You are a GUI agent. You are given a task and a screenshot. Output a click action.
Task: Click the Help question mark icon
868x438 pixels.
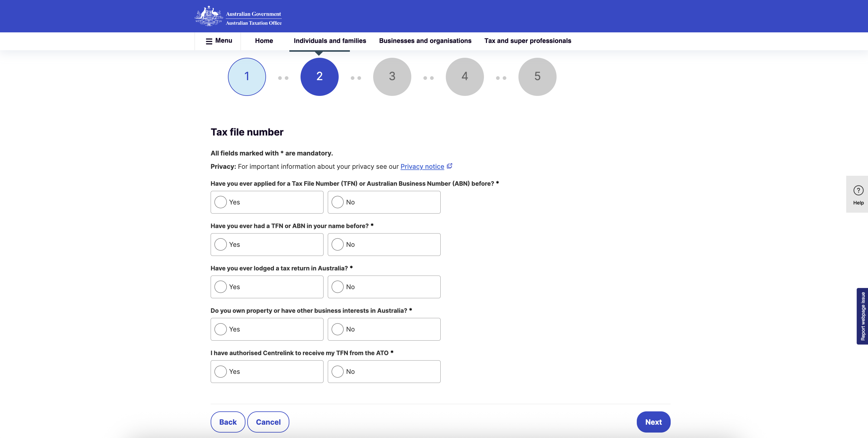[x=858, y=190]
